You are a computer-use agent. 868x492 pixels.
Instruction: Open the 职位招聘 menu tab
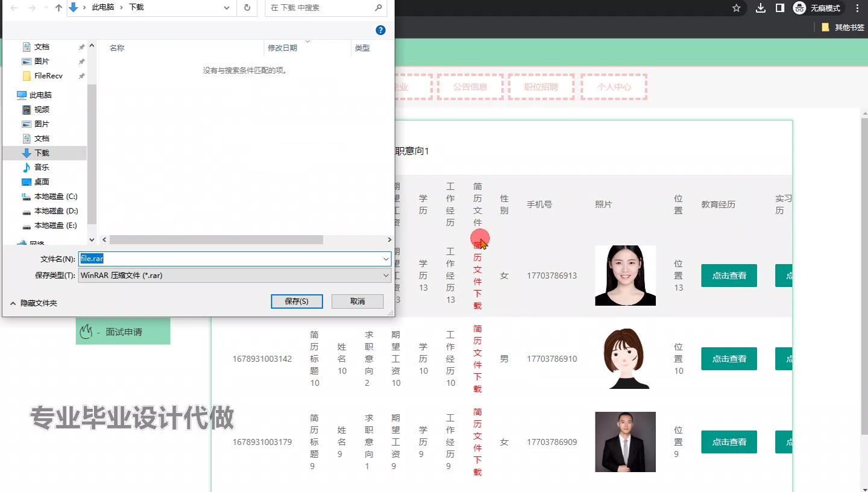pyautogui.click(x=541, y=87)
